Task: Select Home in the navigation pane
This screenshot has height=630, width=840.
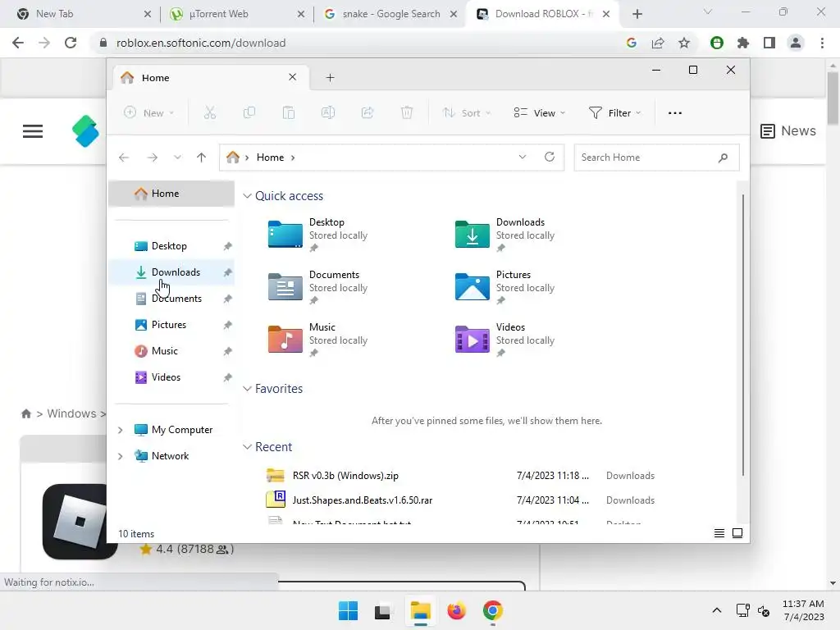Action: coord(171,194)
